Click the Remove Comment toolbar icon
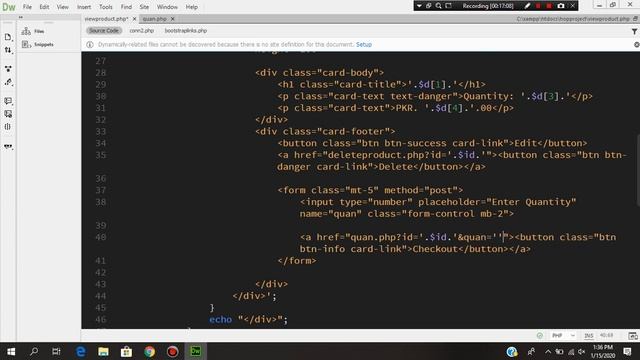 point(8,114)
